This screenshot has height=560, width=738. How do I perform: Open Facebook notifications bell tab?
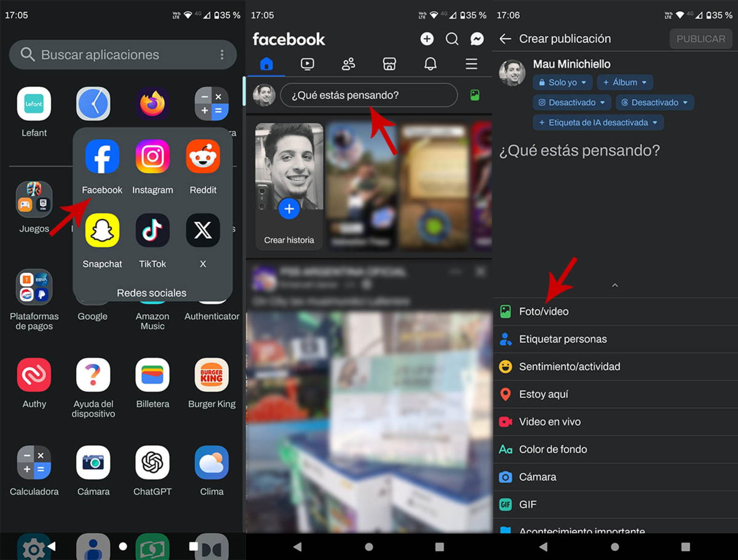click(430, 64)
